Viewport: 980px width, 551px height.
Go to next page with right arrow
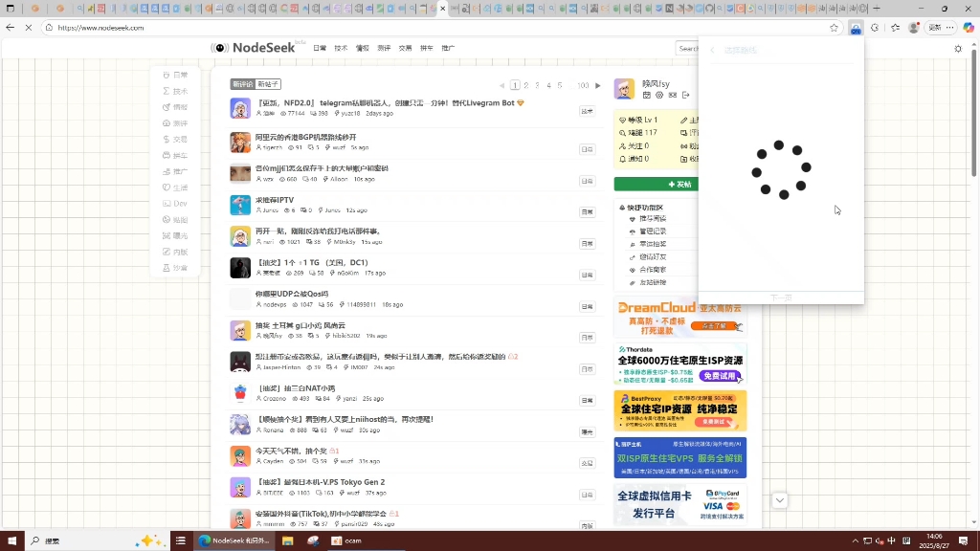click(598, 85)
